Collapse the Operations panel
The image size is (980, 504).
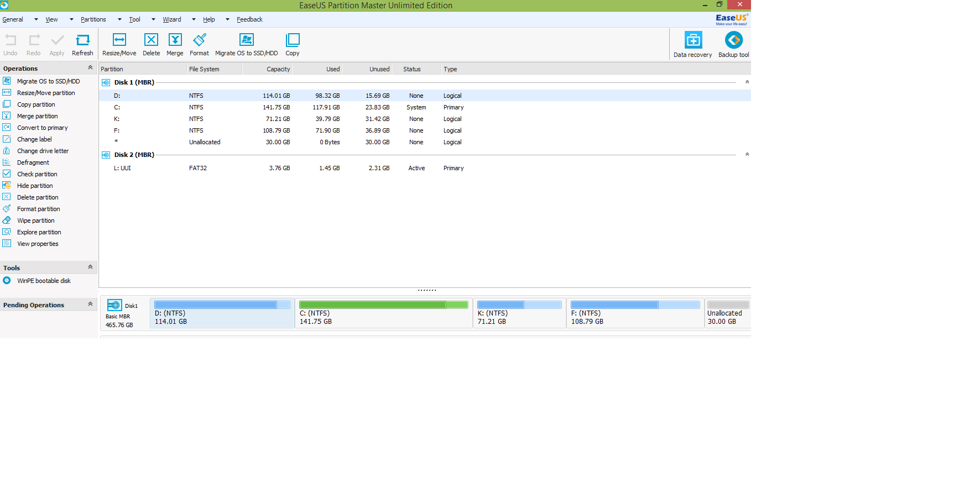(90, 67)
